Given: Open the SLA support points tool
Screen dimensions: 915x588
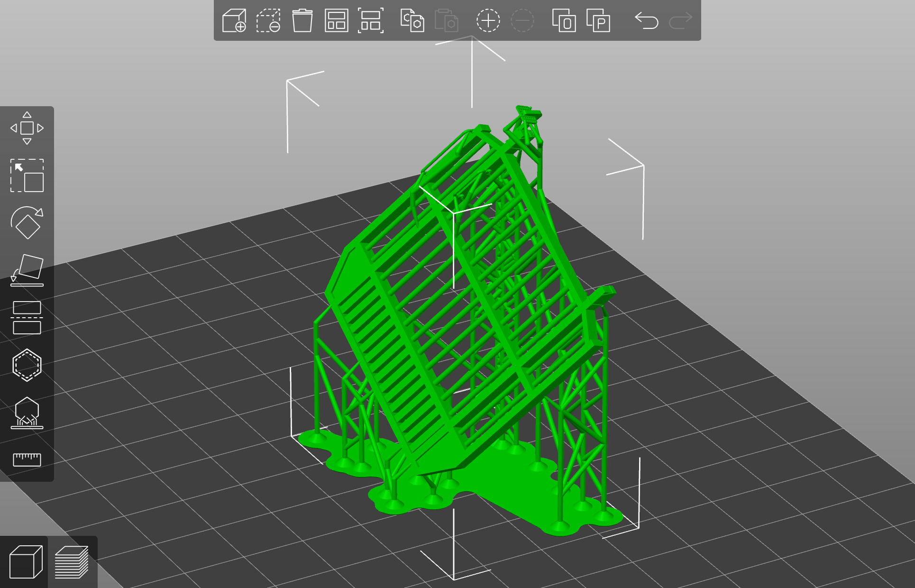Looking at the screenshot, I should pos(27,413).
